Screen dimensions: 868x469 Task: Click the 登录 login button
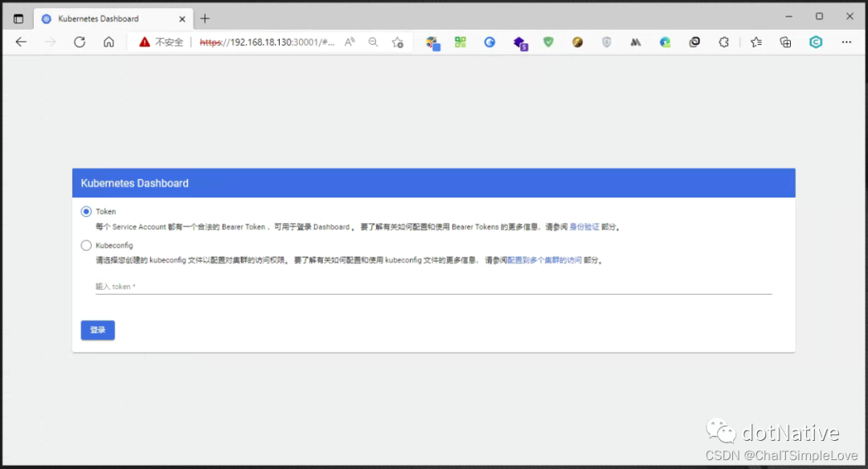97,330
